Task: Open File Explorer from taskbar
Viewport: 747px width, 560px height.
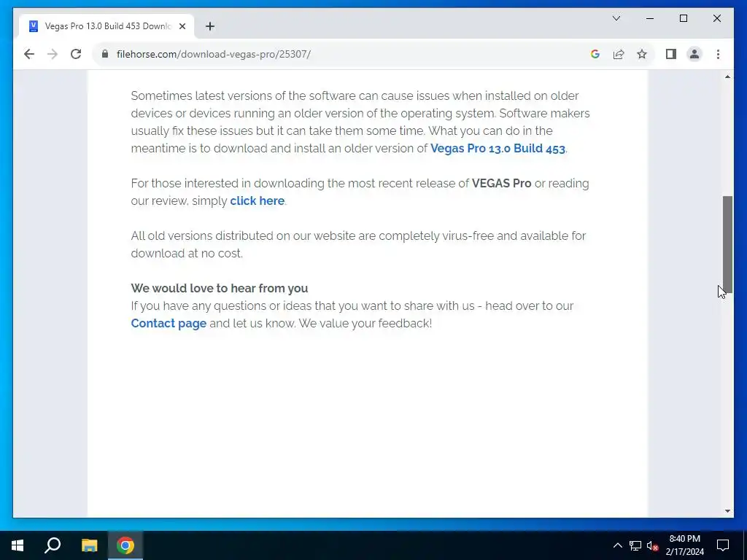Action: 89,545
